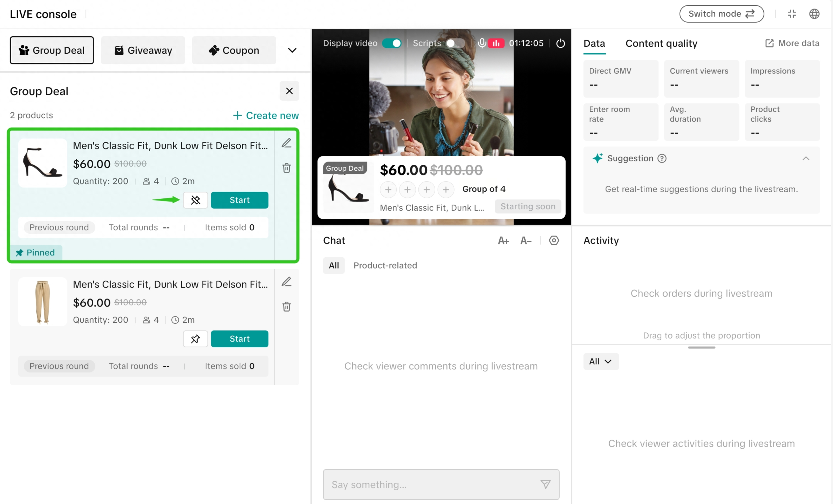This screenshot has width=833, height=504.
Task: Click the edit pencil for the trousers product
Action: pyautogui.click(x=286, y=282)
